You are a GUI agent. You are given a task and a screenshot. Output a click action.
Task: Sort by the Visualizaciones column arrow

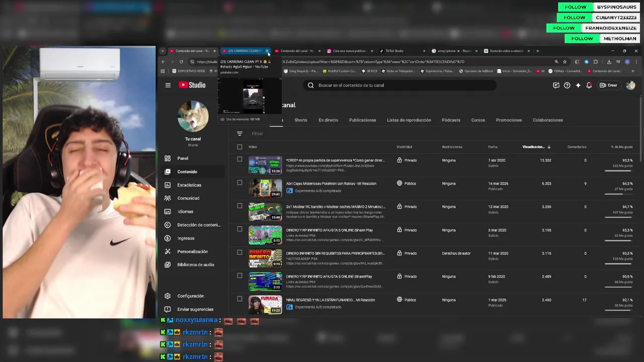tap(549, 147)
